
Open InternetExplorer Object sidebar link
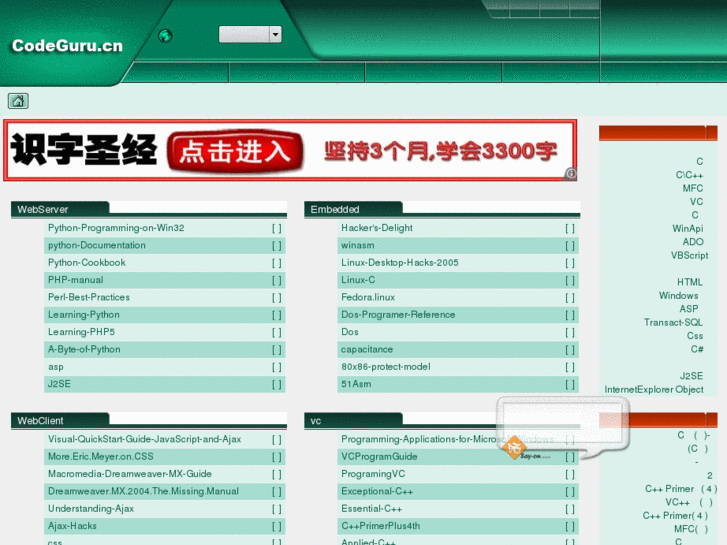pyautogui.click(x=653, y=390)
